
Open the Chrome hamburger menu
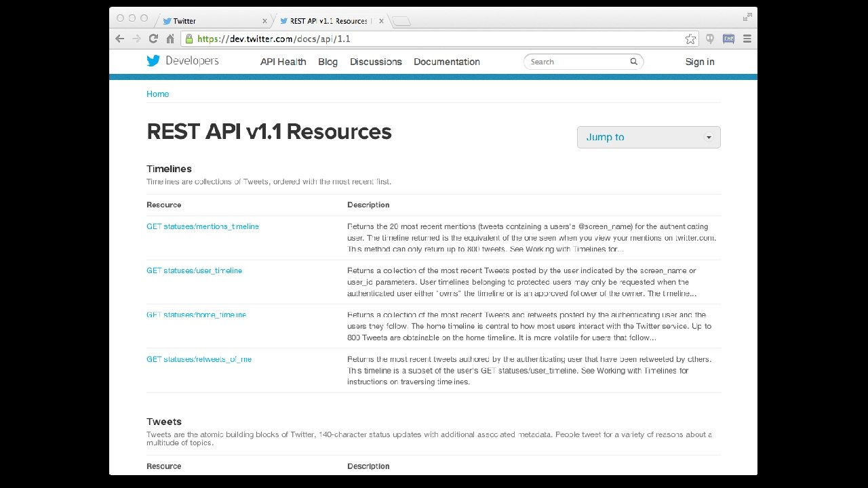(747, 39)
